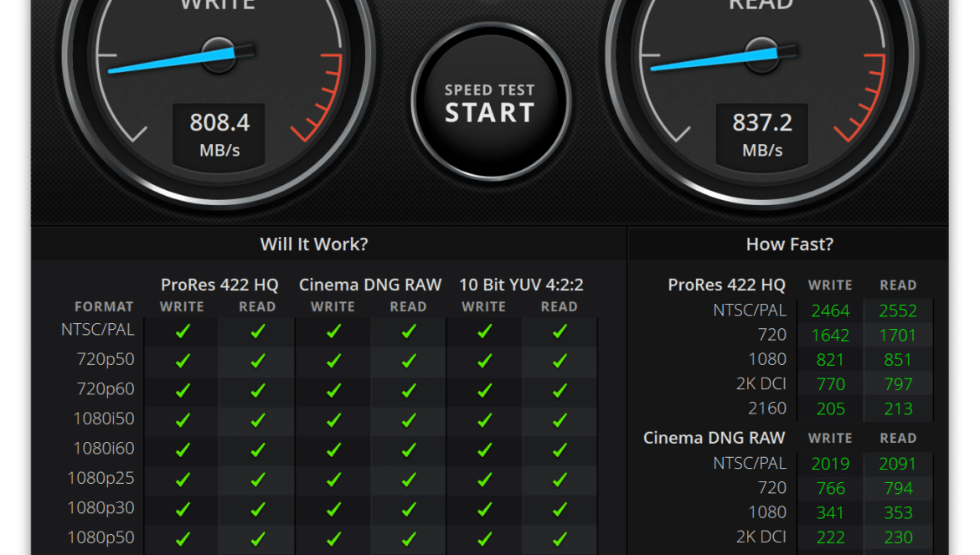Image resolution: width=980 pixels, height=555 pixels.
Task: Click the 10 Bit YUV read checkmark for 1080i60
Action: point(560,450)
